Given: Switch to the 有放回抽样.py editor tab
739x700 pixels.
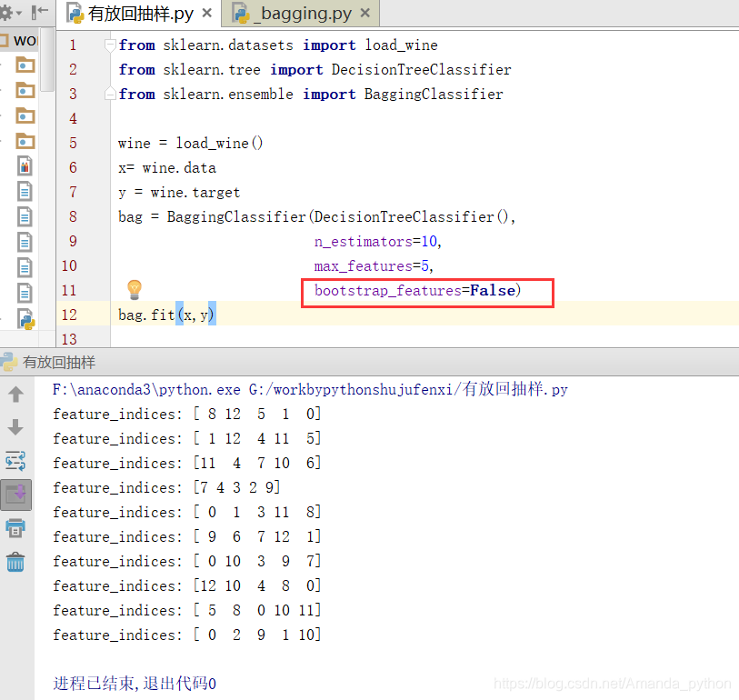Looking at the screenshot, I should pos(140,14).
